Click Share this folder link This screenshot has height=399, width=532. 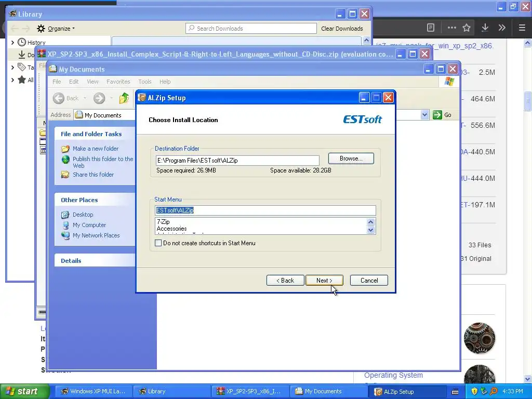coord(94,175)
